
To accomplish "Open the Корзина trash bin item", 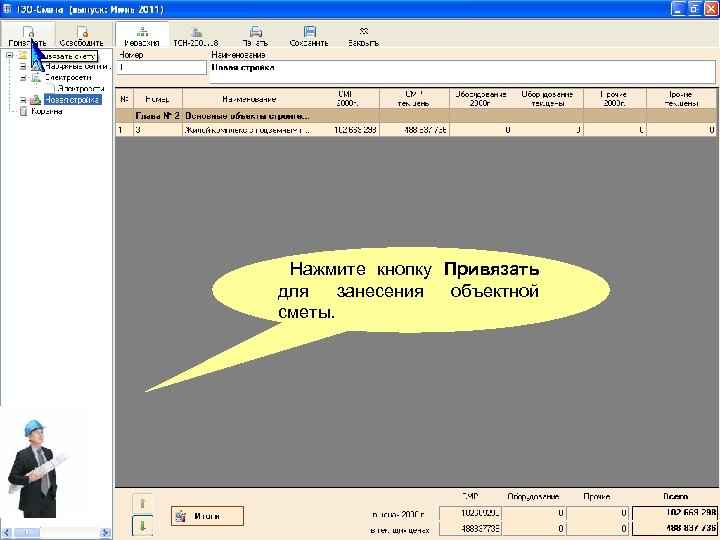I will click(x=46, y=111).
